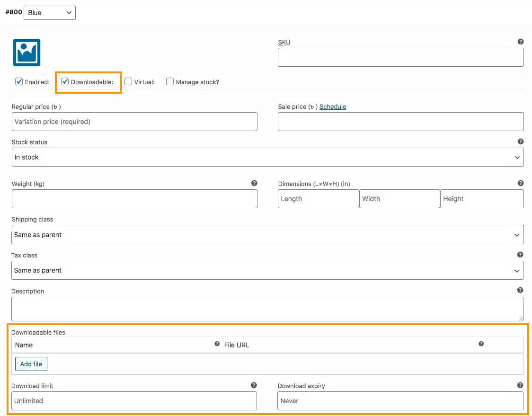Click the Download limit help icon

tap(254, 385)
